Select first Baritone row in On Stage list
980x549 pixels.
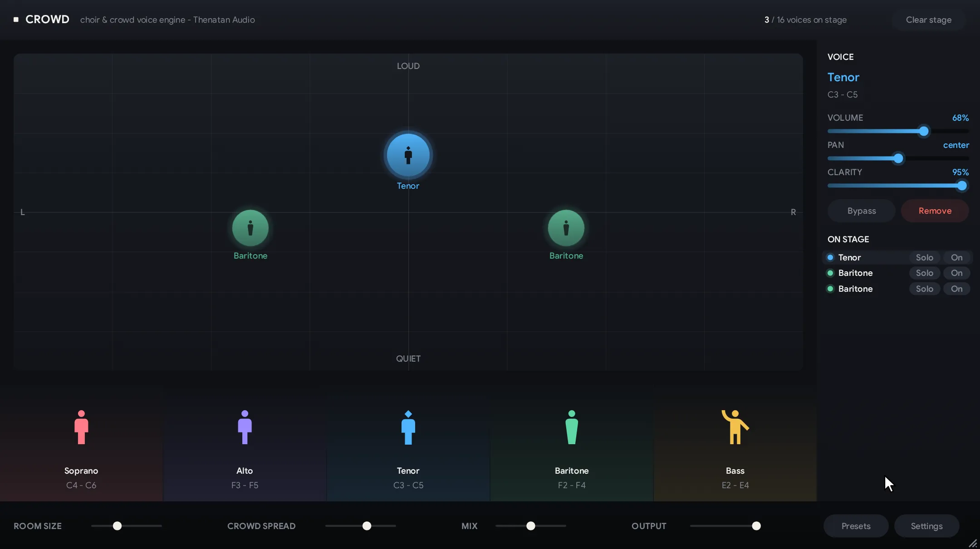pos(897,273)
